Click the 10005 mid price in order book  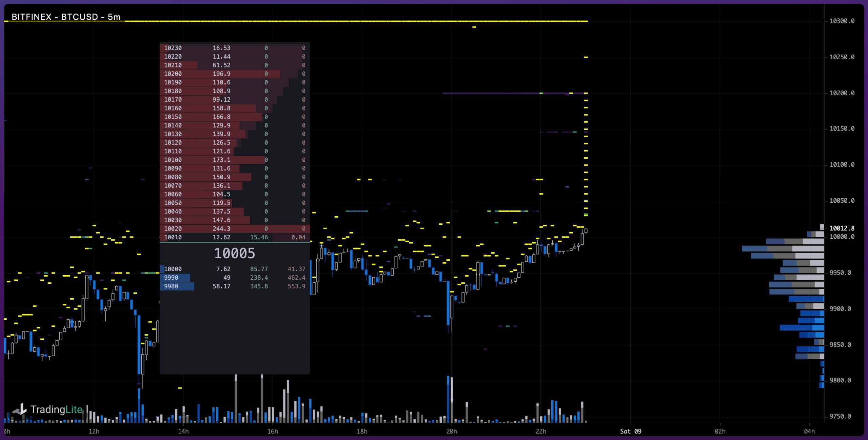click(234, 253)
